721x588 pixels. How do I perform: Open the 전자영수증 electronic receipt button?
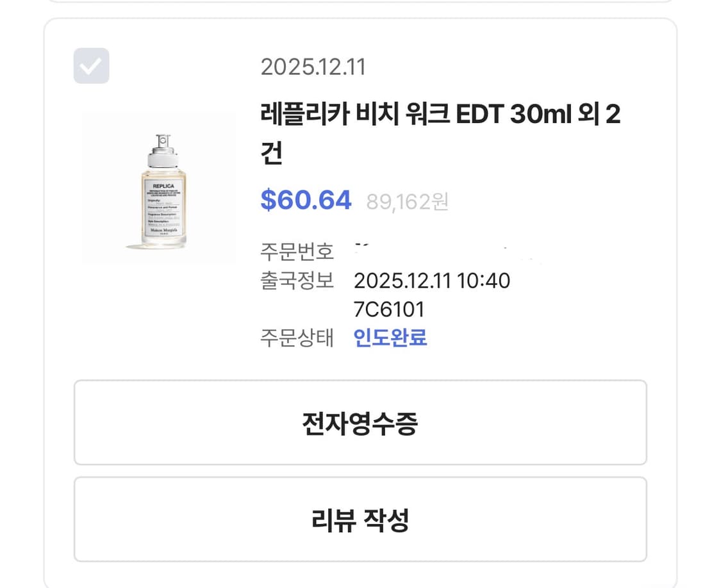pos(360,423)
